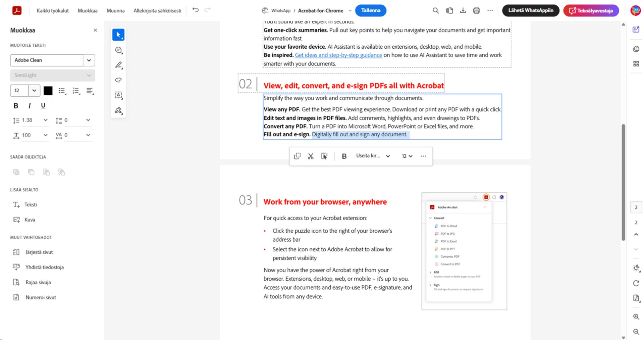The image size is (644, 340).
Task: Click Lähetä WhatsAppiin button
Action: click(531, 10)
